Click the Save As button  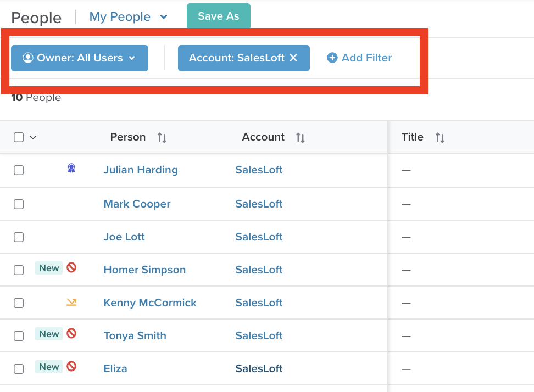coord(218,15)
